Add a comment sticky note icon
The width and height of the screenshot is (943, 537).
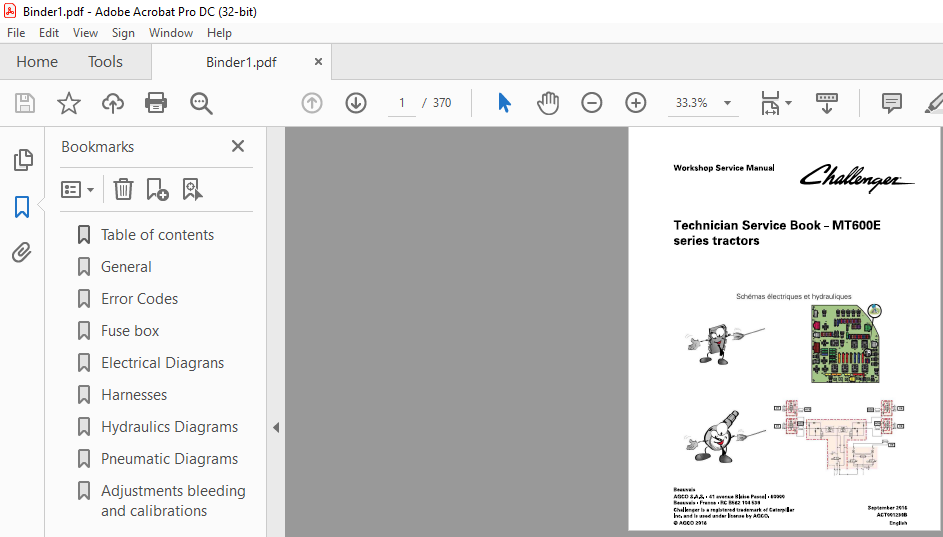pos(891,103)
